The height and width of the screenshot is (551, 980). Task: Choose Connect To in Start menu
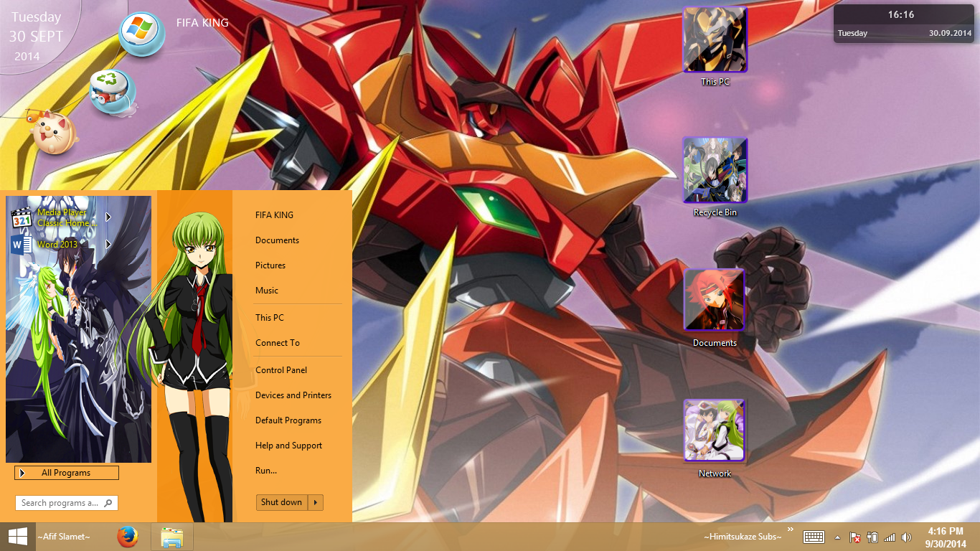278,343
